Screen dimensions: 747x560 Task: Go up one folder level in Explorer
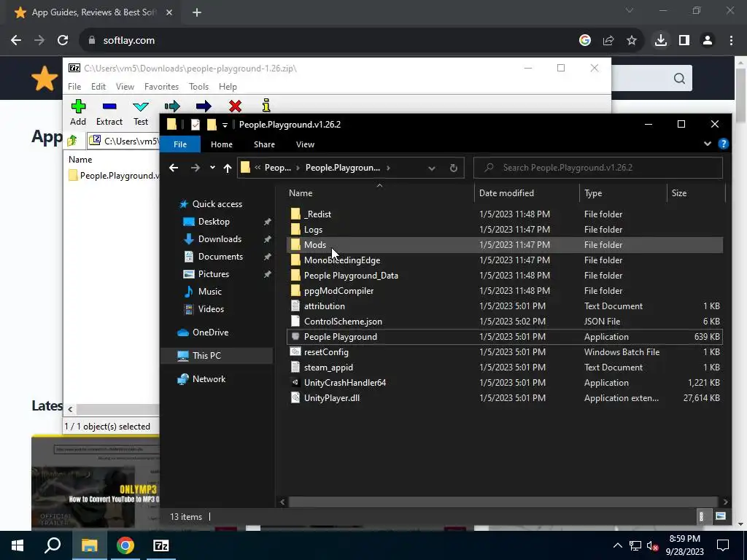(x=228, y=168)
